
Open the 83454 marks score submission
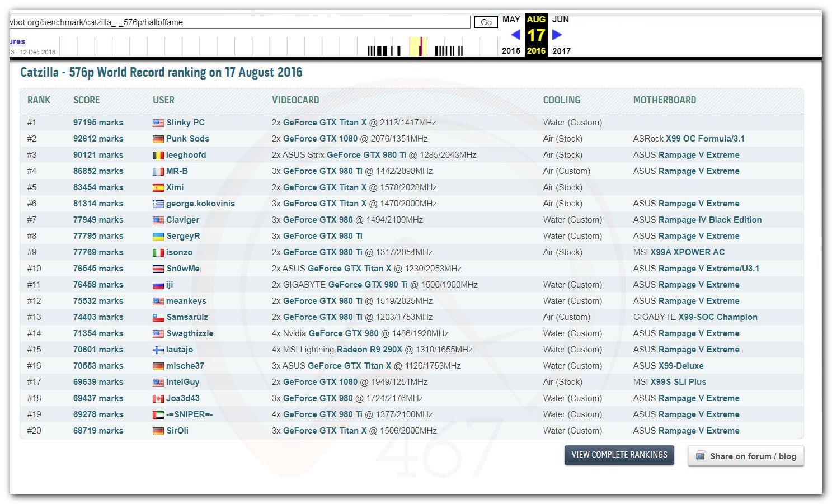click(98, 187)
